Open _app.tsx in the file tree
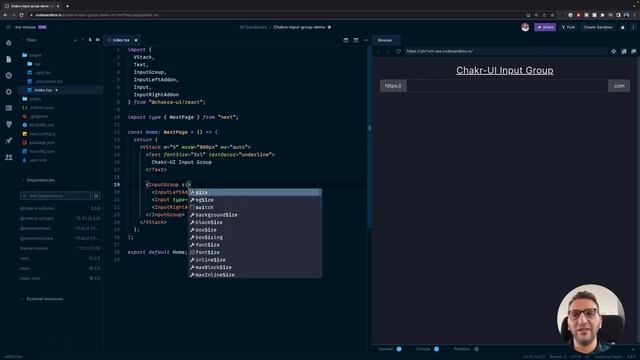640x360 pixels. (43, 73)
